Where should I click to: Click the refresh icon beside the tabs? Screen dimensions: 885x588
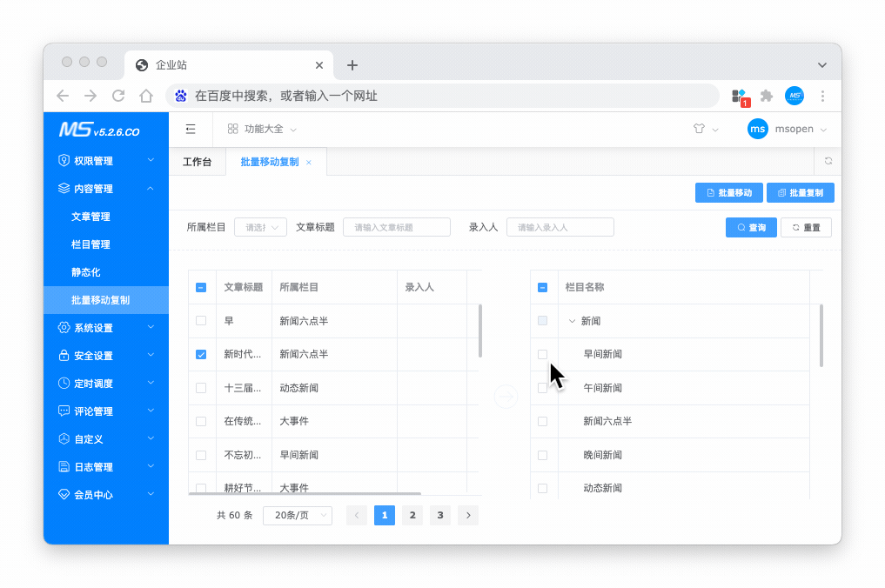click(x=828, y=161)
